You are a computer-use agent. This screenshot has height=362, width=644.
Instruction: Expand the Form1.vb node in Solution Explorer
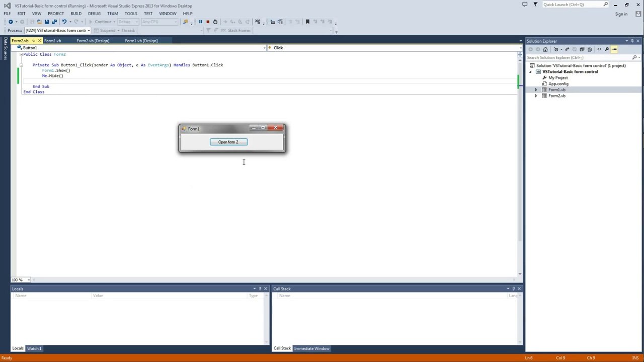click(536, 90)
